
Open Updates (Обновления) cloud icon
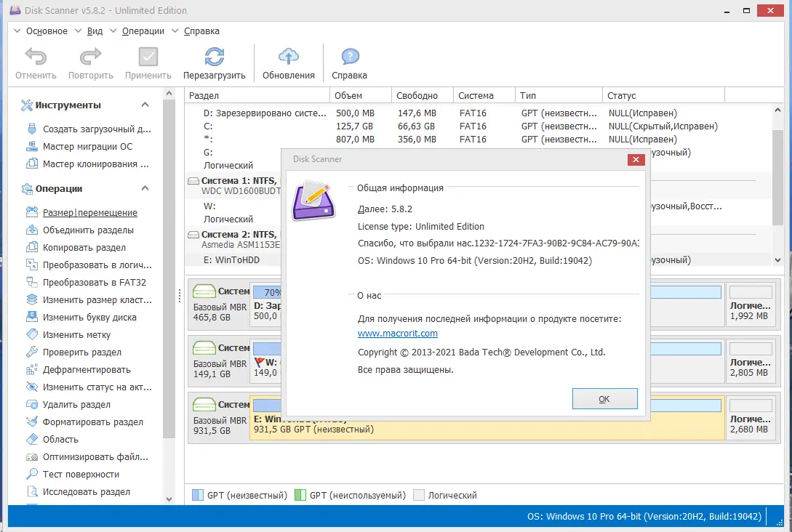(x=289, y=57)
